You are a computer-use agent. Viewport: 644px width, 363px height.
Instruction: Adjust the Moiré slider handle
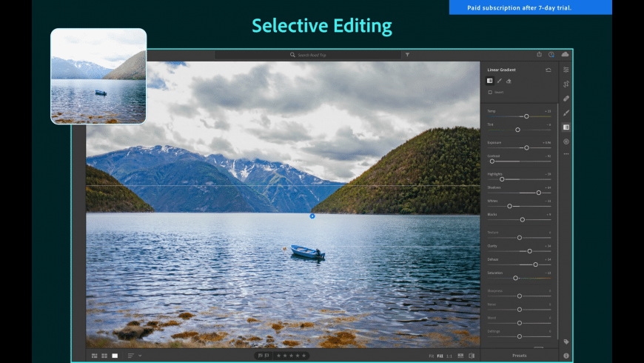pyautogui.click(x=520, y=323)
